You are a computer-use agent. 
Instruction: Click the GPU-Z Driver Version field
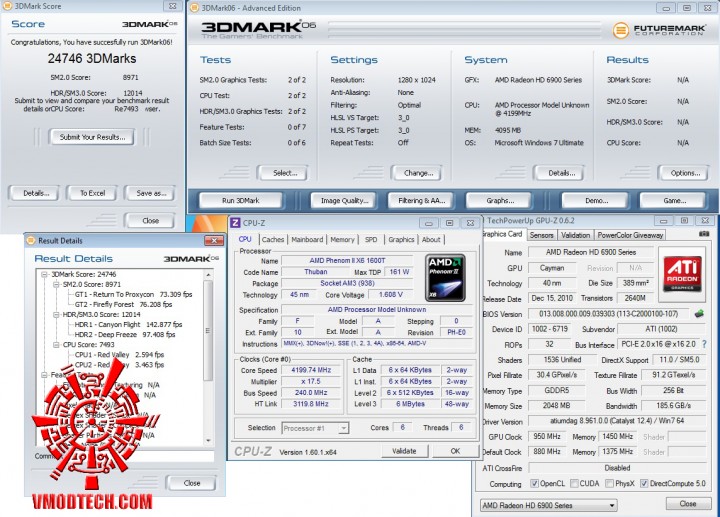coord(616,421)
